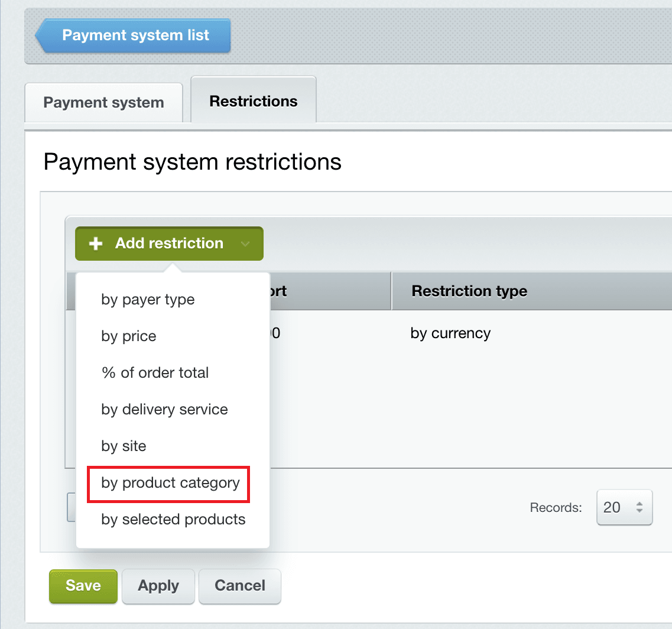Choose 'by payer type' restriction
This screenshot has width=672, height=629.
click(148, 300)
